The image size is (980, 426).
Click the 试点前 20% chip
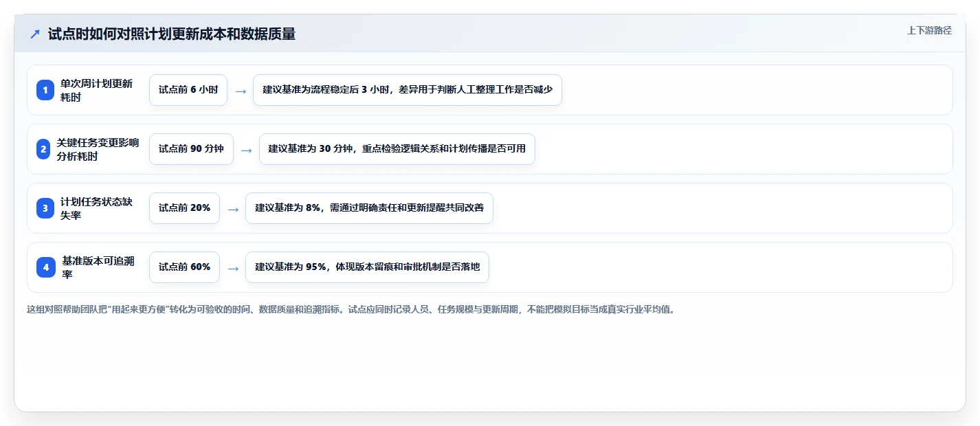coord(184,208)
